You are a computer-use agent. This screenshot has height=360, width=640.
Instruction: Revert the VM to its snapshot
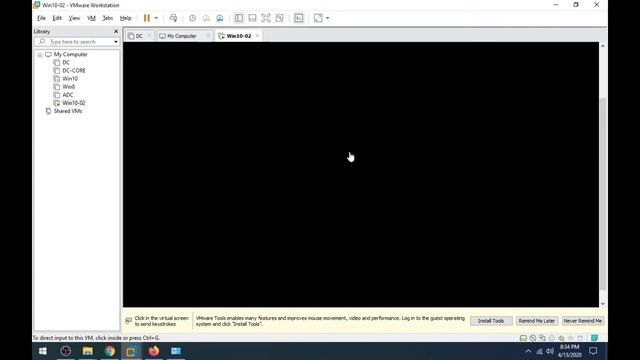pyautogui.click(x=206, y=18)
